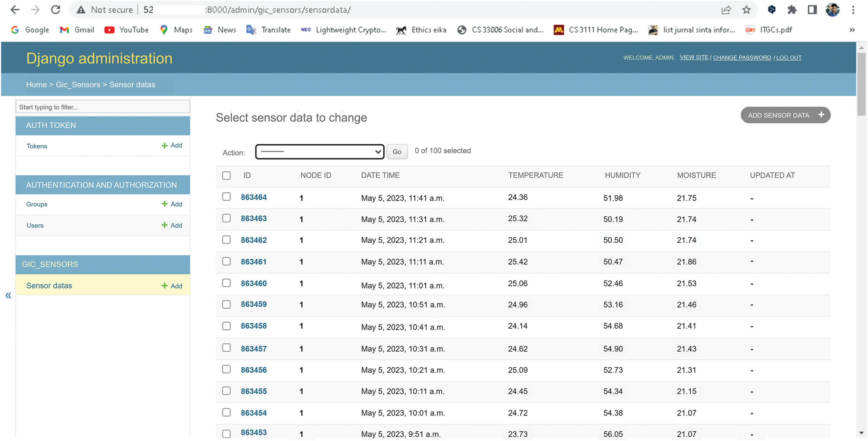Click the share page icon in the address bar
Image resolution: width=868 pixels, height=441 pixels.
pos(726,10)
